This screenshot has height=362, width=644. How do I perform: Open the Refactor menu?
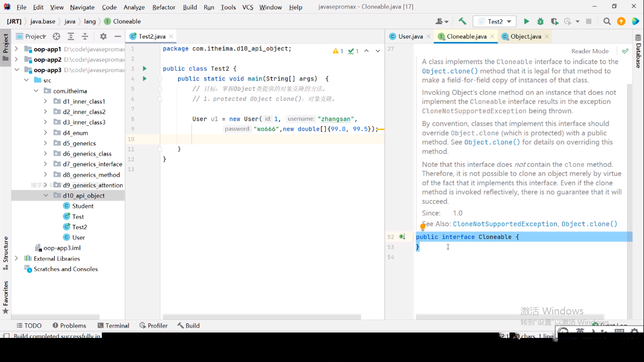[x=163, y=7]
